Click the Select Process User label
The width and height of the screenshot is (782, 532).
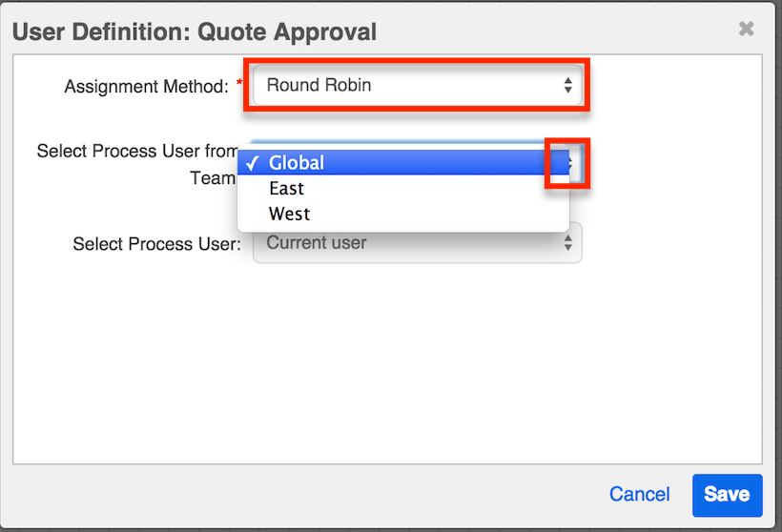coord(156,244)
